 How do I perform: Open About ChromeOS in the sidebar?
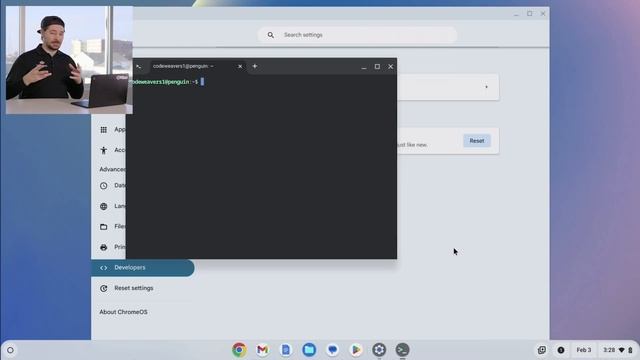click(x=123, y=312)
